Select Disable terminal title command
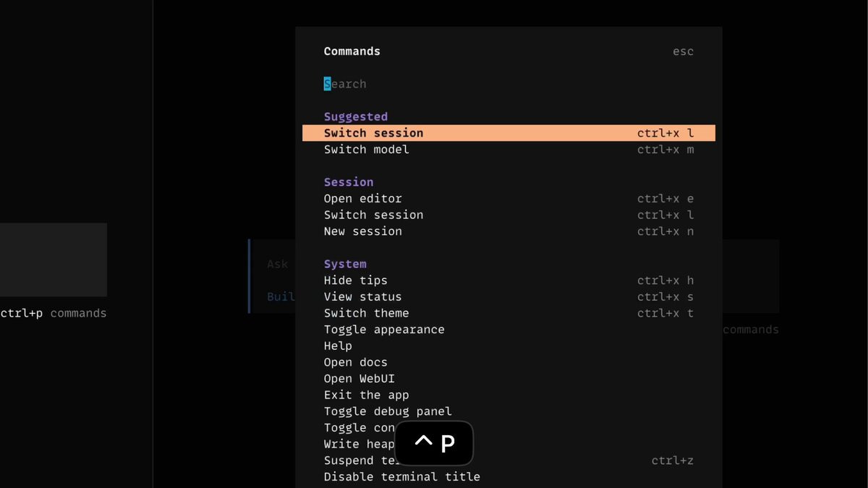 tap(509, 477)
